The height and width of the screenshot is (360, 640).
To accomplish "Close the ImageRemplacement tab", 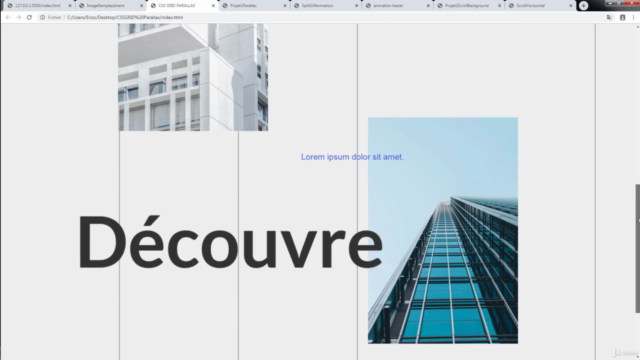I will pyautogui.click(x=142, y=6).
